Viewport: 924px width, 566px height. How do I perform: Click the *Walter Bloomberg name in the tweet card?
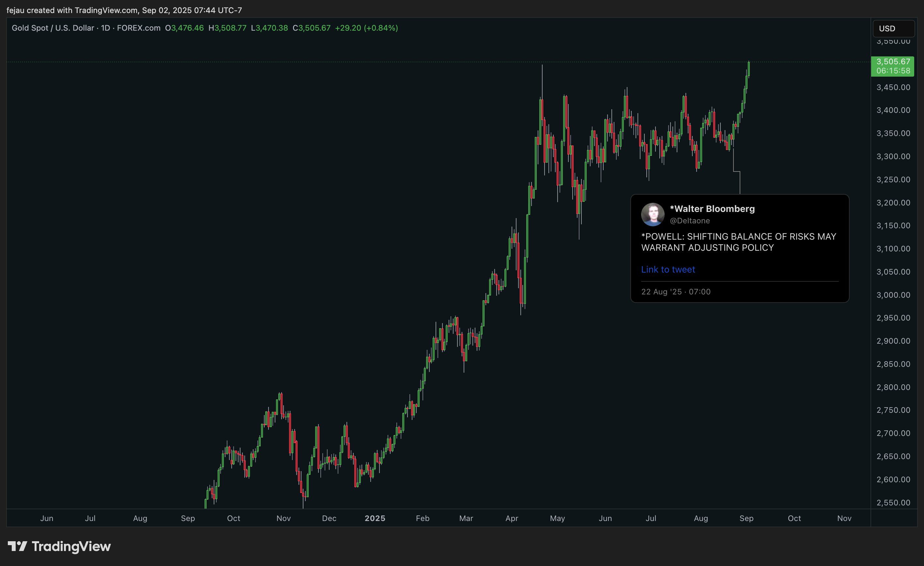tap(712, 209)
